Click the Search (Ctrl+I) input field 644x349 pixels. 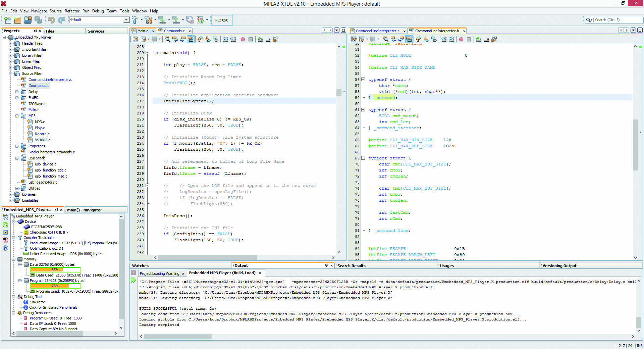click(x=618, y=20)
